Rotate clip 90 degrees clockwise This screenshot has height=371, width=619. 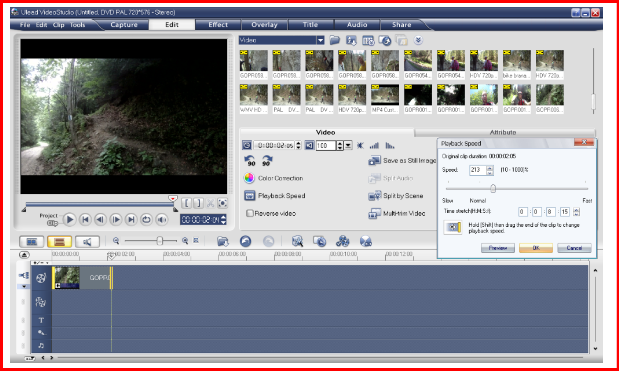pos(267,160)
